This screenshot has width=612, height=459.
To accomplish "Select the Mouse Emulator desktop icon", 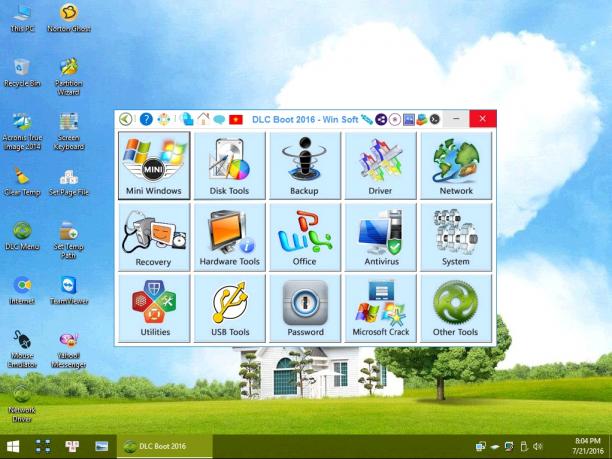I will pos(22,349).
